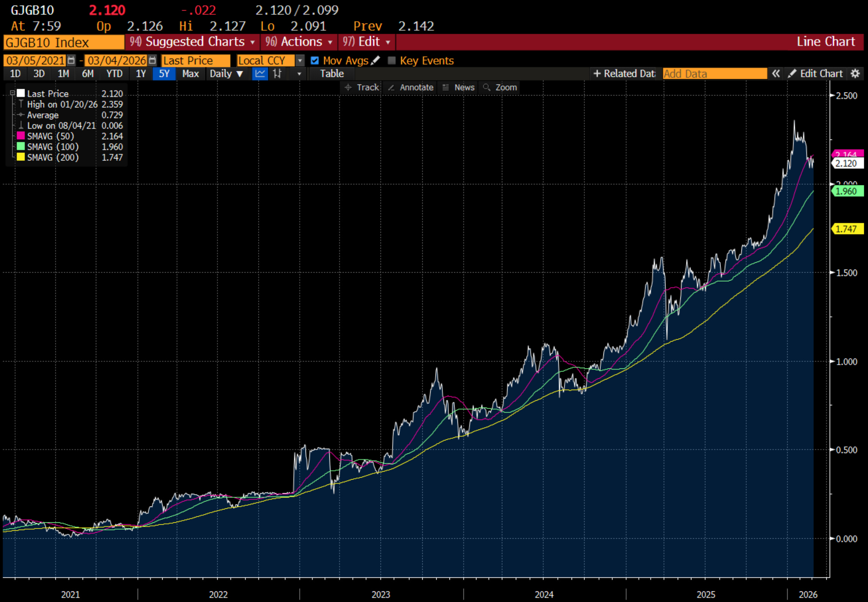
Task: Open the Local CCY currency dropdown
Action: (x=300, y=61)
